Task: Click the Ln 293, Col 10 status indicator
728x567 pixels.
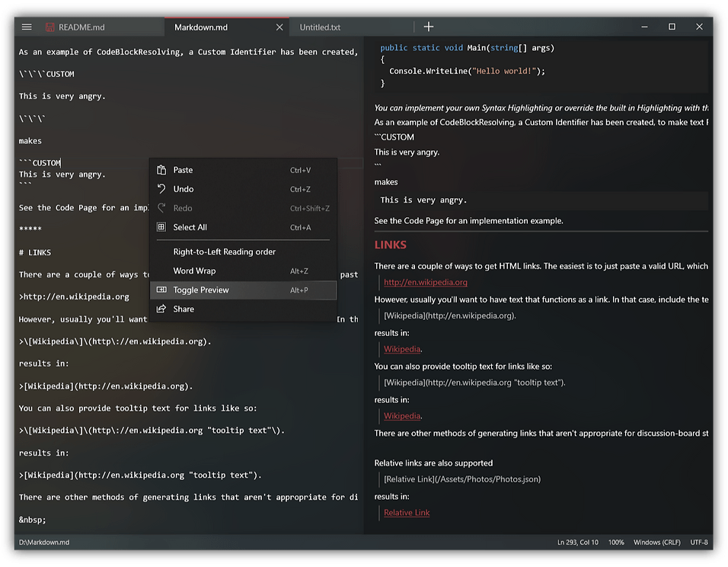Action: tap(577, 543)
